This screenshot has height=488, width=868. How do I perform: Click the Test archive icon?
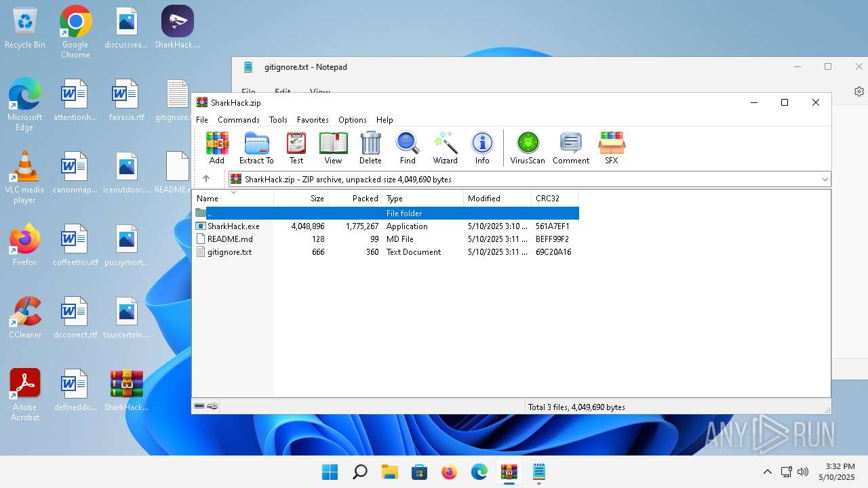tap(296, 148)
